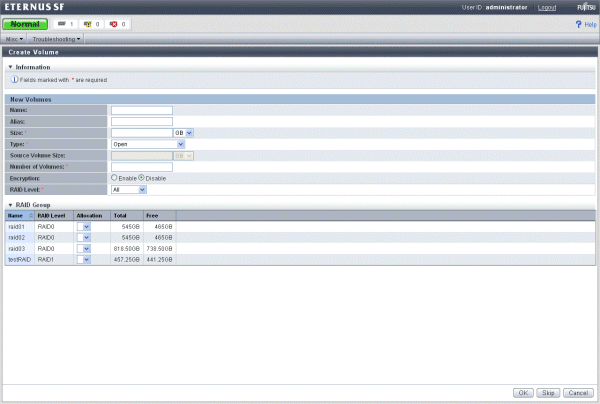600x404 pixels.
Task: Click the Total column header
Action: pos(127,216)
